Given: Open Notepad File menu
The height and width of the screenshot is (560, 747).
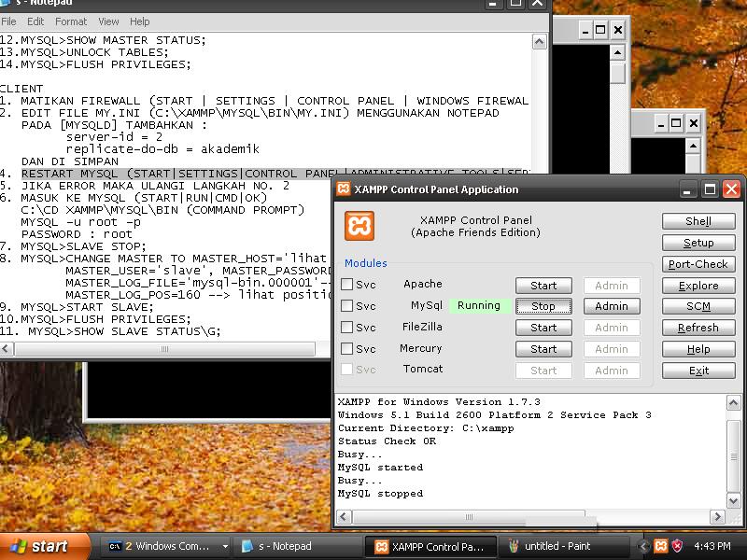Looking at the screenshot, I should pyautogui.click(x=8, y=21).
